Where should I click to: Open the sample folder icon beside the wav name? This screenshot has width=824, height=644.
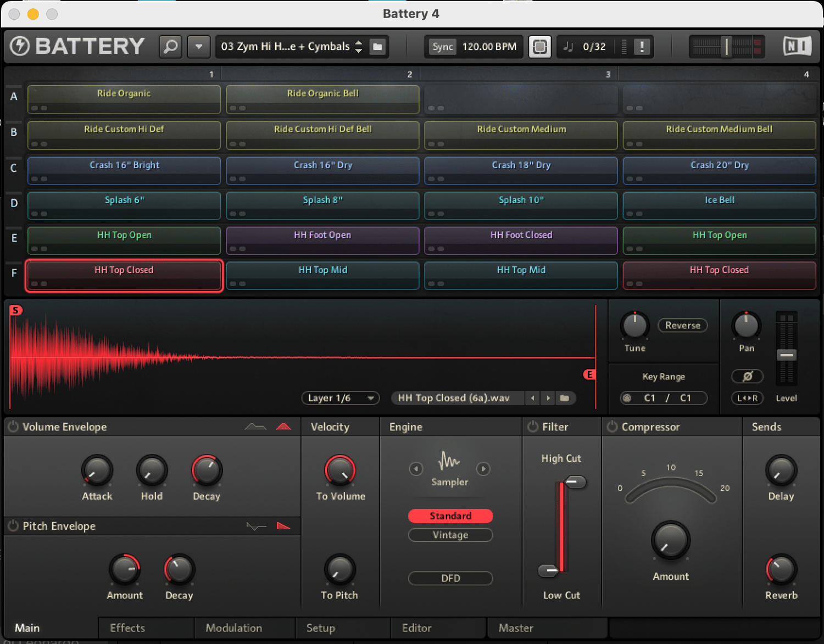(x=565, y=398)
